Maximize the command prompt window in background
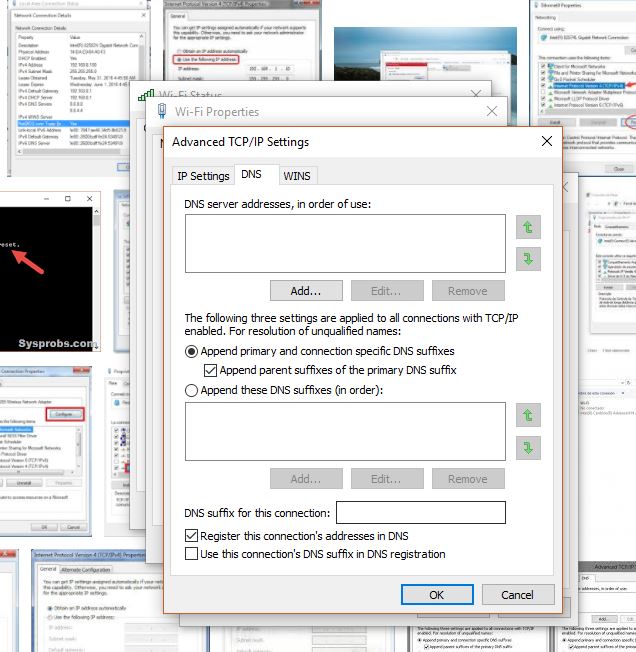 pyautogui.click(x=68, y=198)
